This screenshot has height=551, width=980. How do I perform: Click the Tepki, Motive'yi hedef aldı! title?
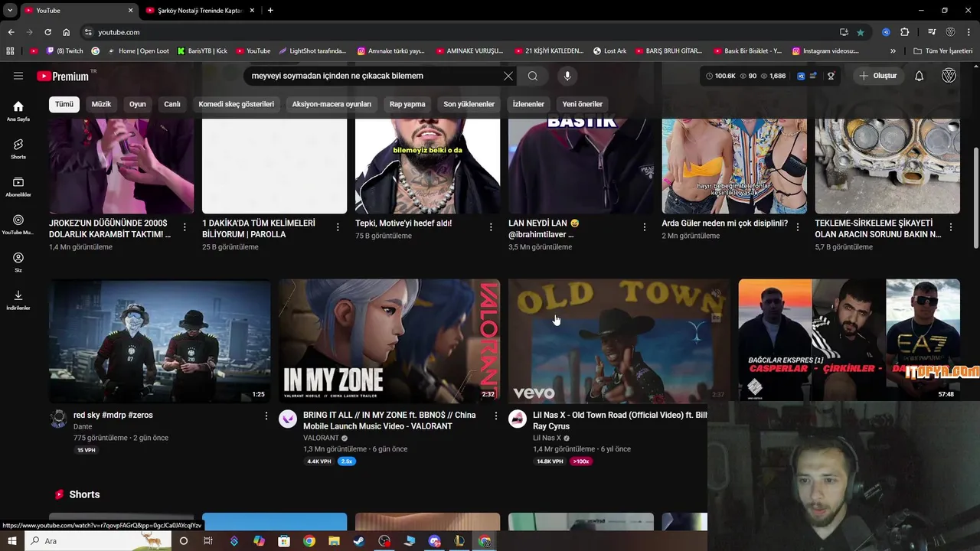click(x=403, y=223)
